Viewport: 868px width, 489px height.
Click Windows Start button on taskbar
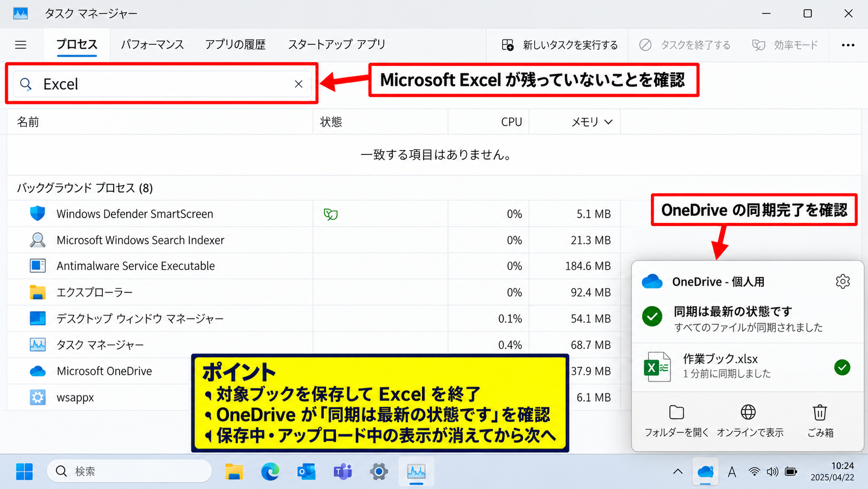tap(24, 471)
